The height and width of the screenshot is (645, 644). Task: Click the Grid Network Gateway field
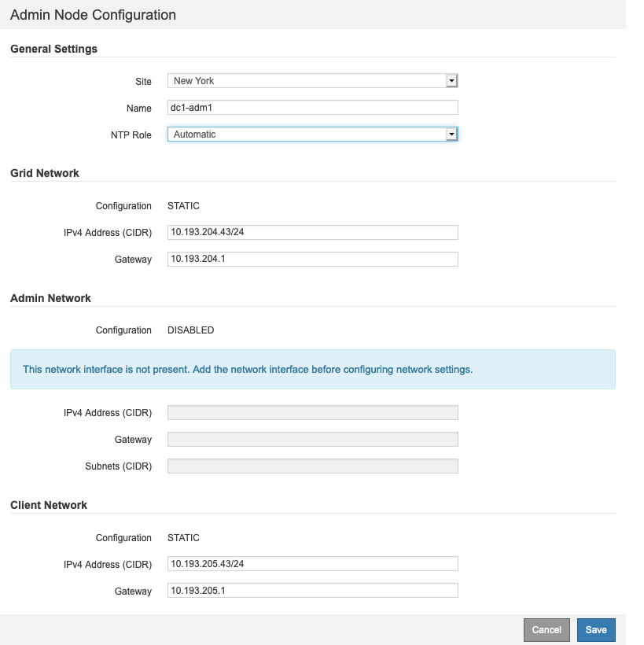point(312,259)
